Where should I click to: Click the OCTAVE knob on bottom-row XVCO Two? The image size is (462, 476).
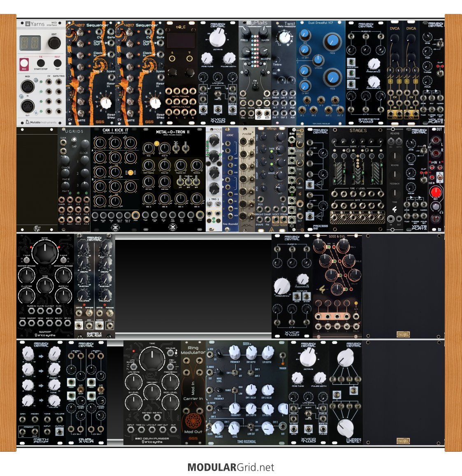[308, 356]
